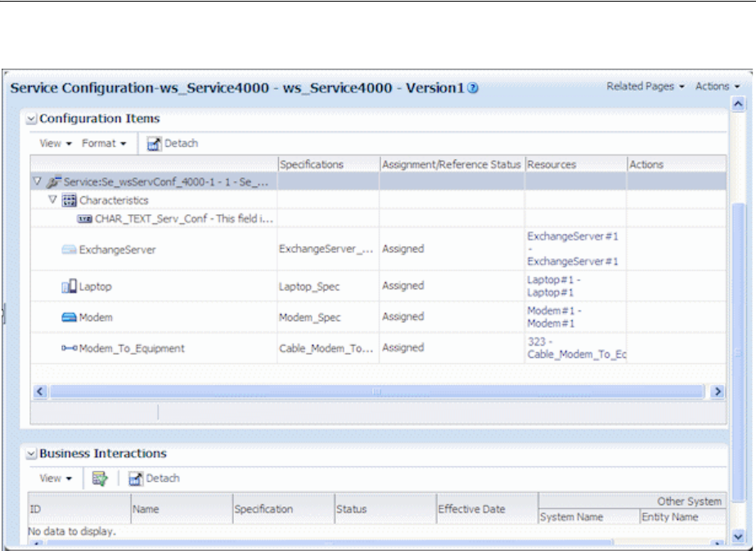756x551 pixels.
Task: Open the help icon beside Version1 title
Action: [474, 88]
